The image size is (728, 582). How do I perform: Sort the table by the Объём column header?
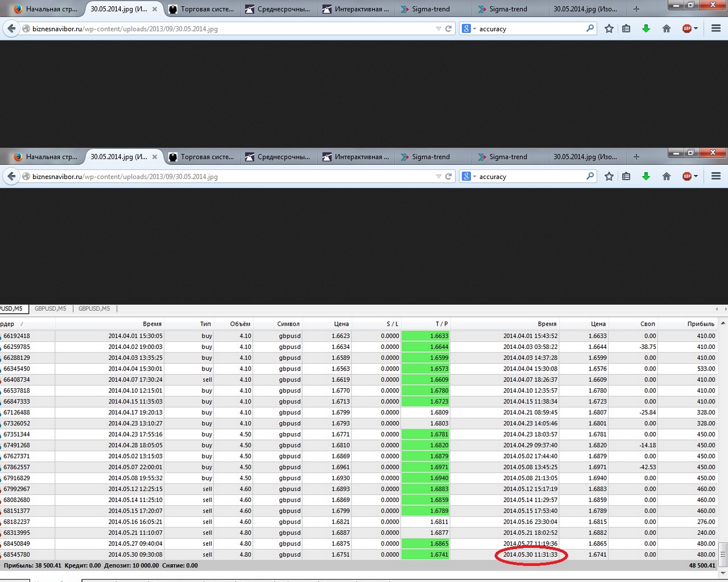[x=240, y=324]
